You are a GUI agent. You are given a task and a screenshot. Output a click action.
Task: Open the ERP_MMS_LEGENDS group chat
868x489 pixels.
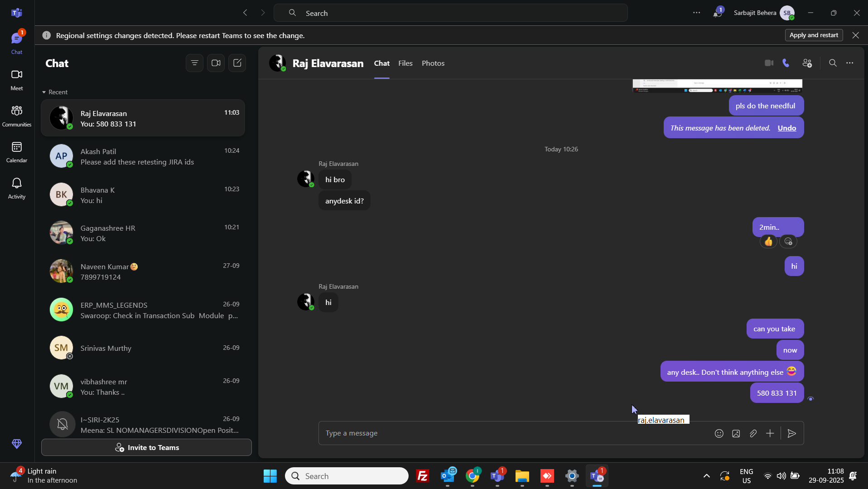coord(143,310)
